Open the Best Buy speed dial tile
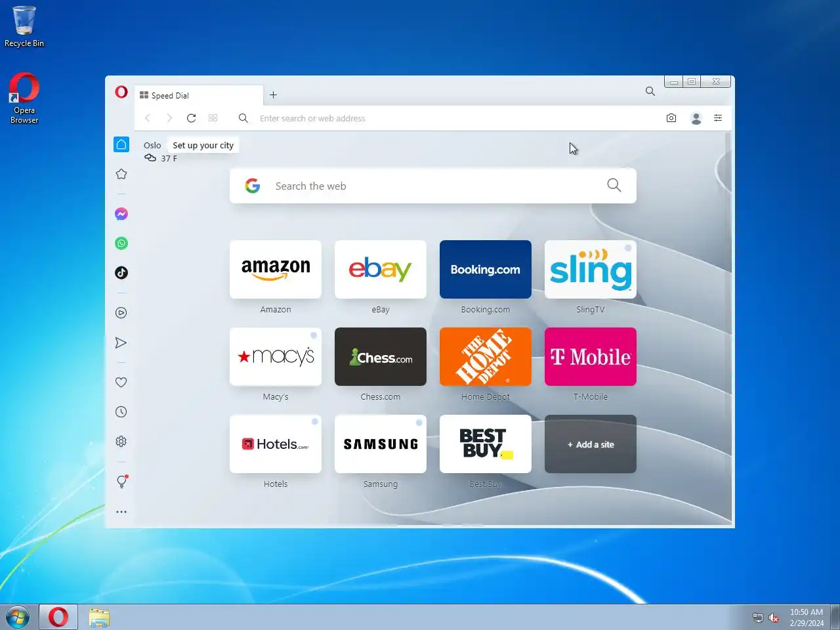 click(486, 444)
